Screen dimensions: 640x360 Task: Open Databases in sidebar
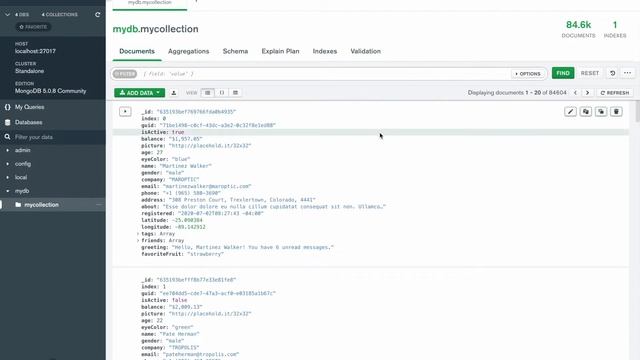click(x=29, y=122)
